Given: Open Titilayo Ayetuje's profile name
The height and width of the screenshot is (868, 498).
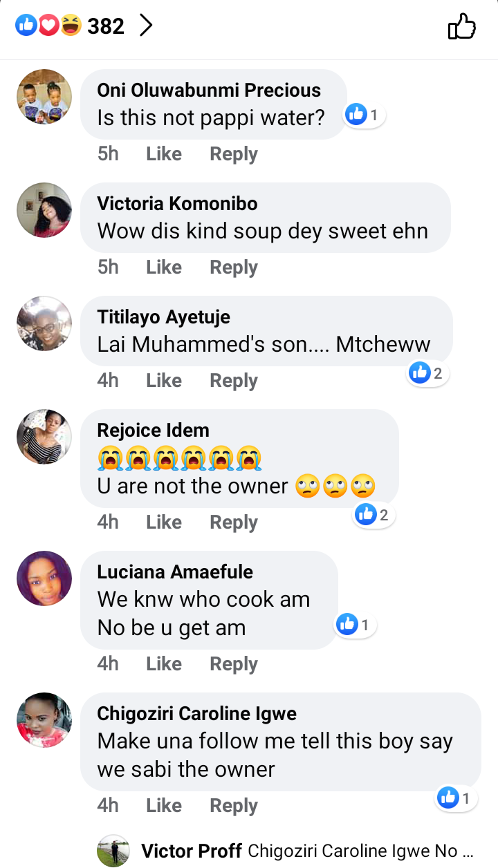Looking at the screenshot, I should [x=164, y=317].
